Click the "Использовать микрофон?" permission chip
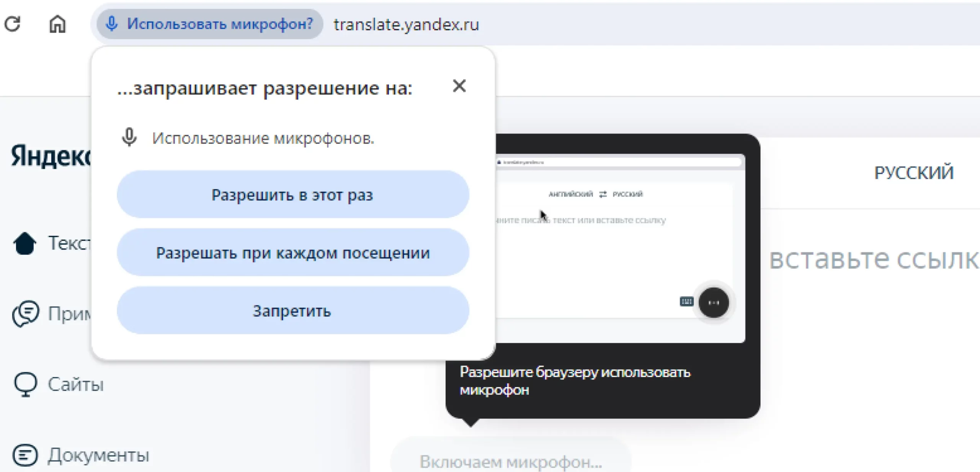This screenshot has height=472, width=980. click(210, 24)
